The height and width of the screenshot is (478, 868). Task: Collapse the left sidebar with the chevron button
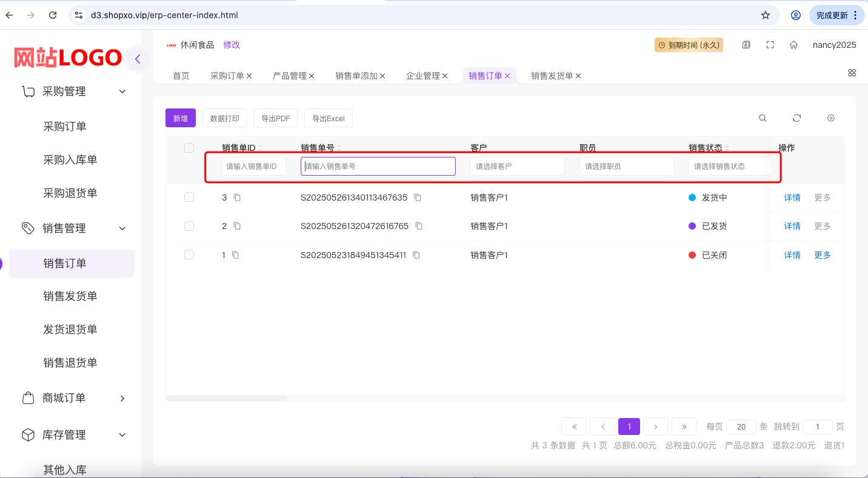138,59
